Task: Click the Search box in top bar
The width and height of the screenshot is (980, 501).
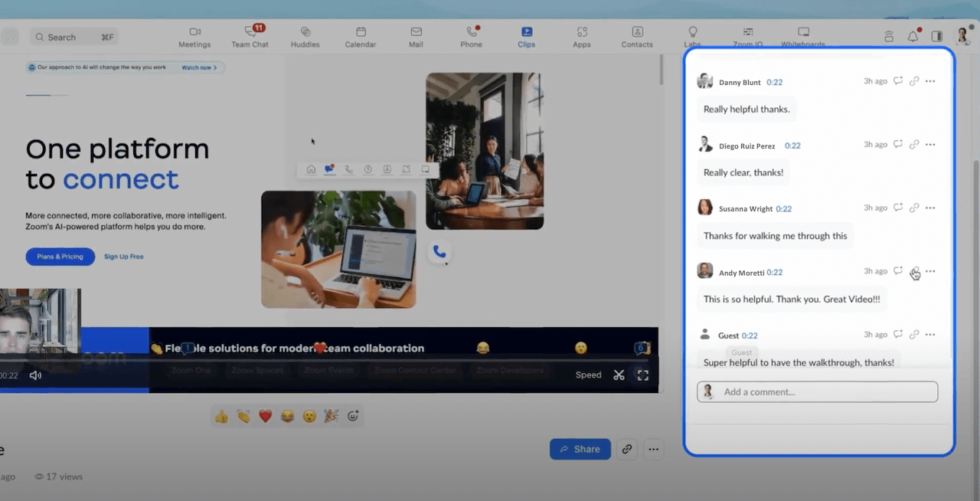Action: click(x=73, y=37)
